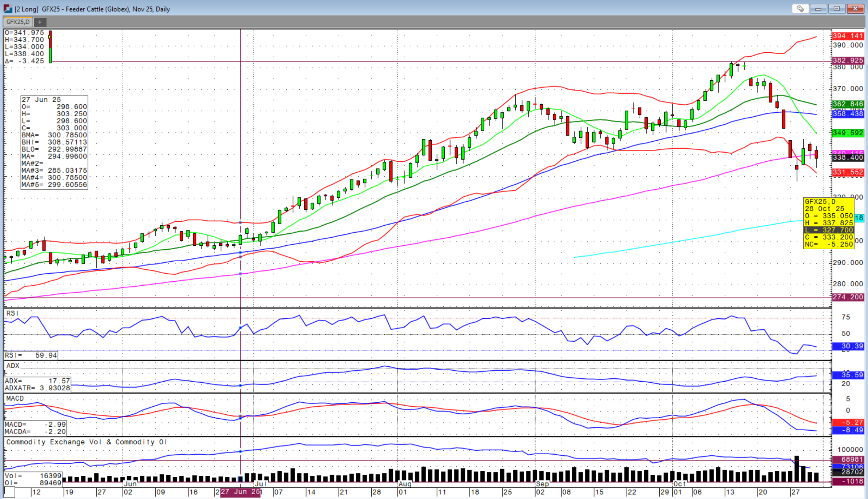Click the CQG application logo icon

(x=8, y=9)
